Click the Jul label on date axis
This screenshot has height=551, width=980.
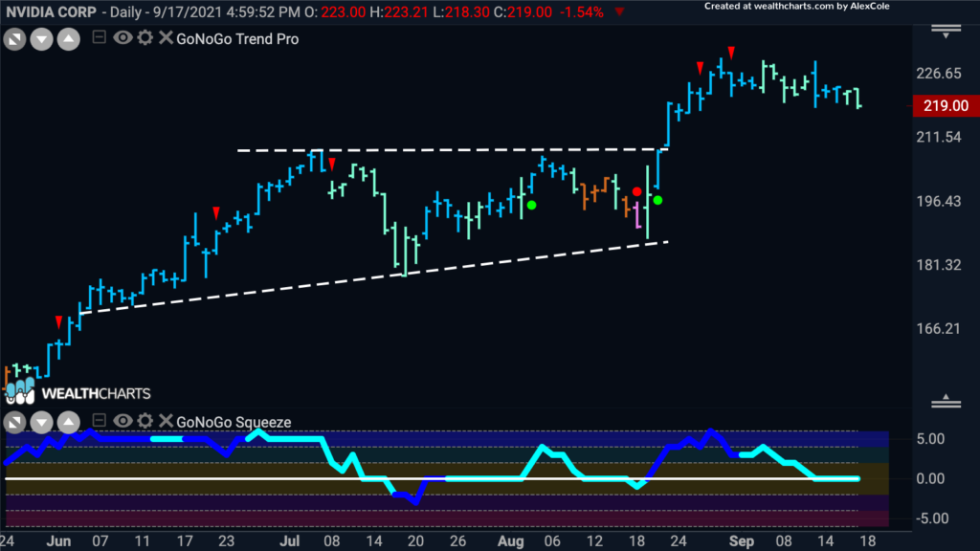(x=289, y=541)
